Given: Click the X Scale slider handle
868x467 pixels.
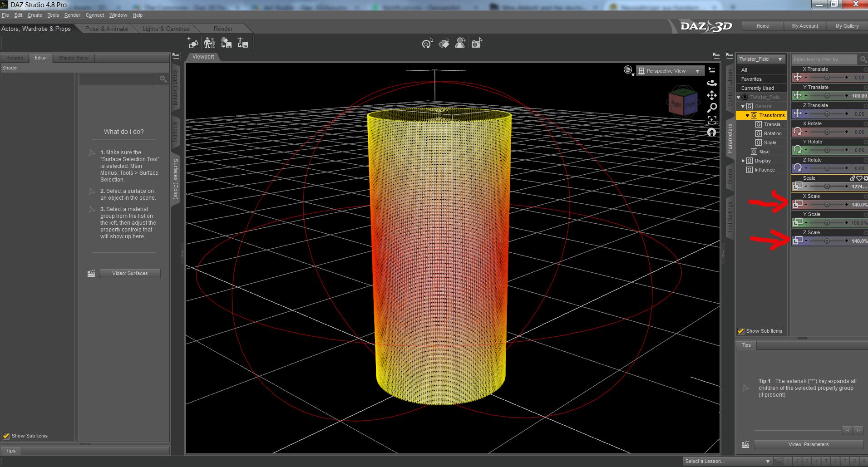Looking at the screenshot, I should click(827, 205).
